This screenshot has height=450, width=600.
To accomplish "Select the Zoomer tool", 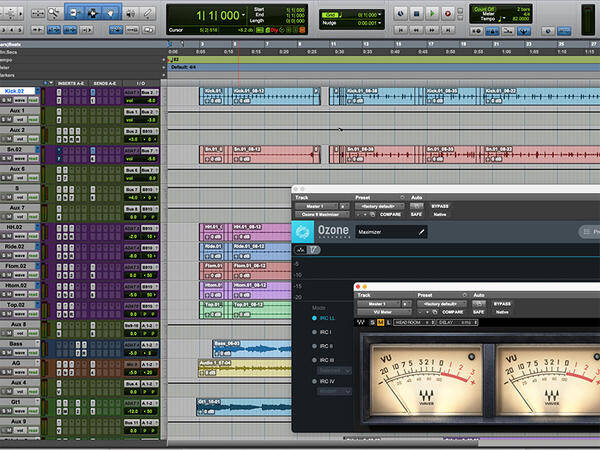I will click(x=54, y=14).
